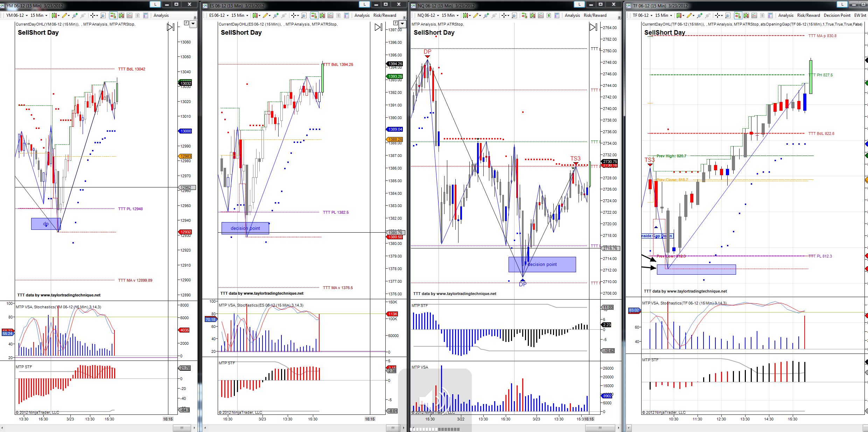Image resolution: width=868 pixels, height=432 pixels.
Task: Open Indicators icon in TF chart toolbar
Action: pos(754,15)
